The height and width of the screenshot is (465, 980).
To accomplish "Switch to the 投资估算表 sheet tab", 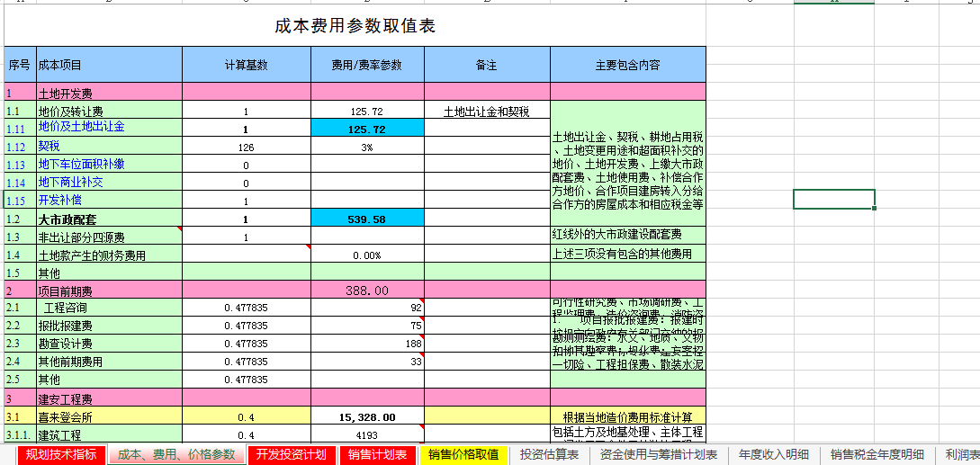I will [549, 454].
